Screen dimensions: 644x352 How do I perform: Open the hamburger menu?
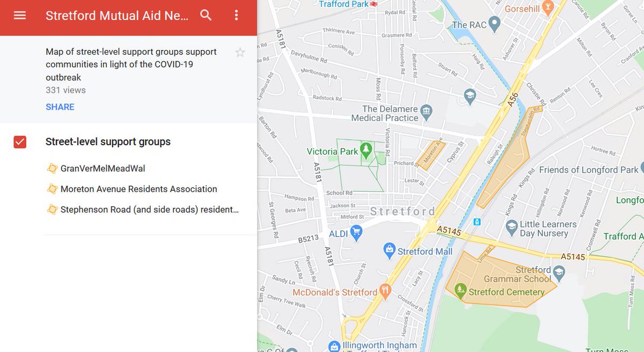pyautogui.click(x=20, y=15)
